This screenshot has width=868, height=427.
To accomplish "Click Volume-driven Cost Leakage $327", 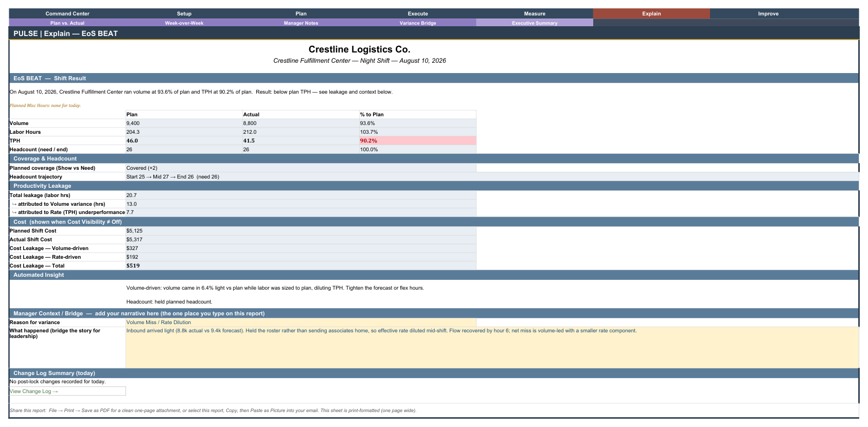I will 301,248.
